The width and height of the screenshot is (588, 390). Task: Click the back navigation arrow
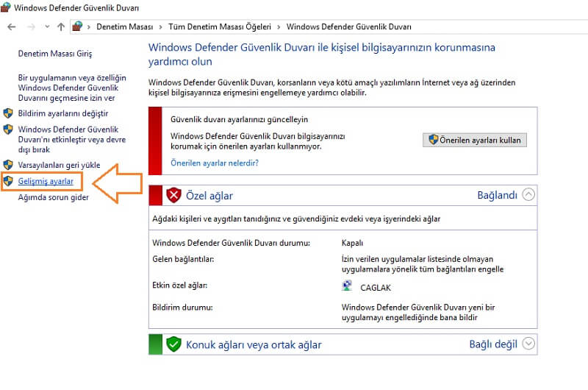tap(12, 26)
